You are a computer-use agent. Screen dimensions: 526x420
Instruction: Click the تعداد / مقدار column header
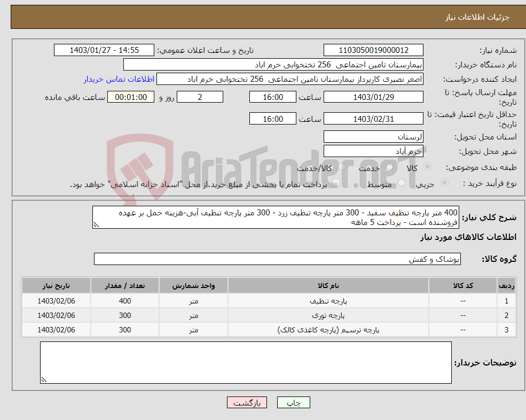coord(125,286)
